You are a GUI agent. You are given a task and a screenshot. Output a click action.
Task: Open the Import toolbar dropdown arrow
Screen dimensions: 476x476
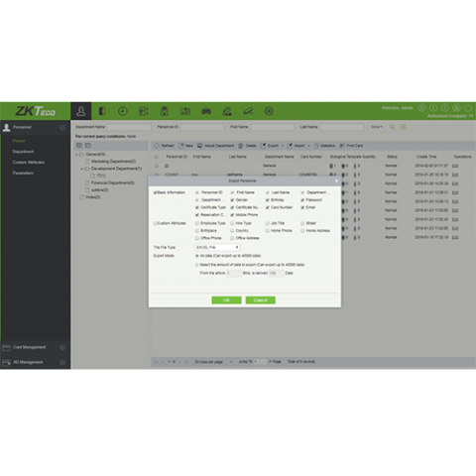pyautogui.click(x=309, y=146)
